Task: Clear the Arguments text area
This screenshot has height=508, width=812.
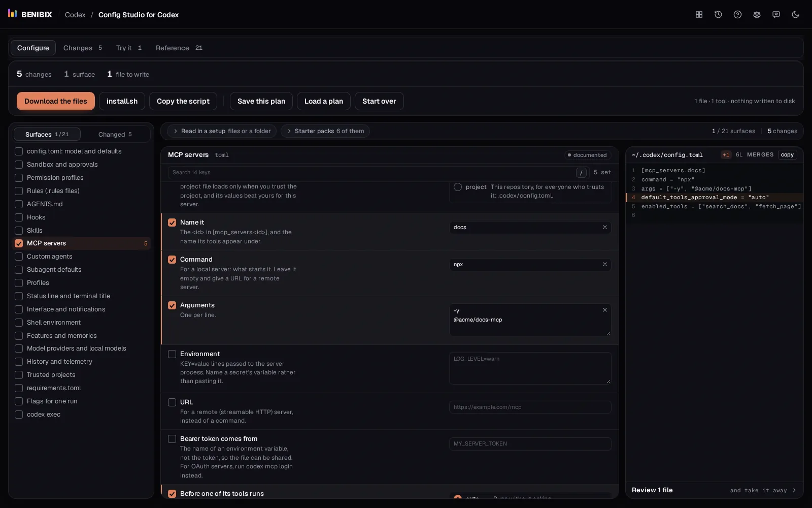Action: [x=604, y=310]
